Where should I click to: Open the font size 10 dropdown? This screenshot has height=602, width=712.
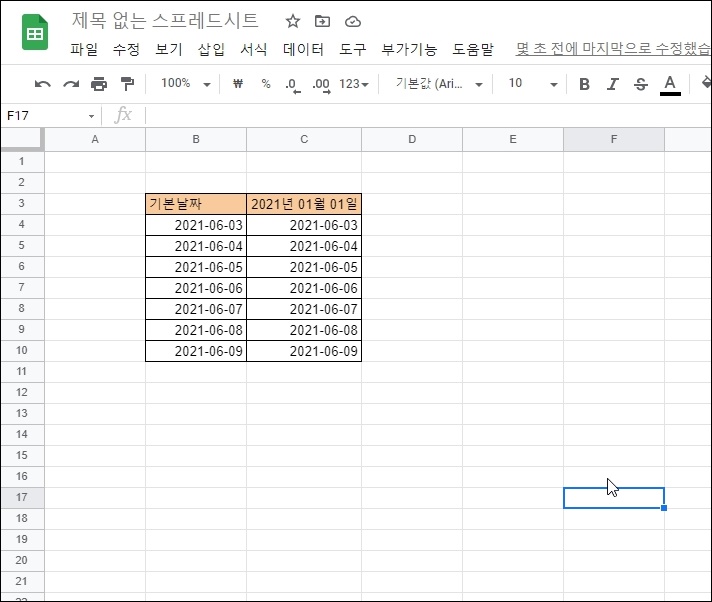pos(533,84)
